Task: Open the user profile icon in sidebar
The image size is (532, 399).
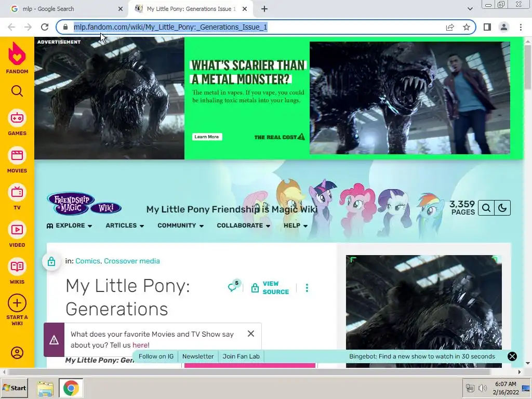Action: 17,353
